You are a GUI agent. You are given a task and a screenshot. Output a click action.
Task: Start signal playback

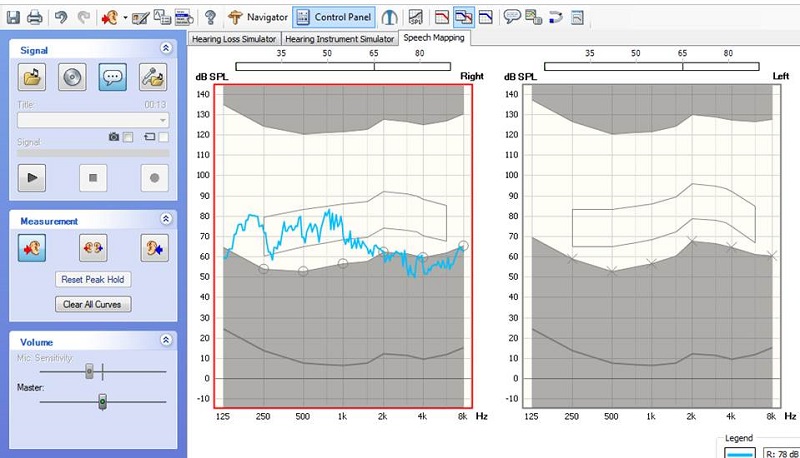tap(32, 178)
